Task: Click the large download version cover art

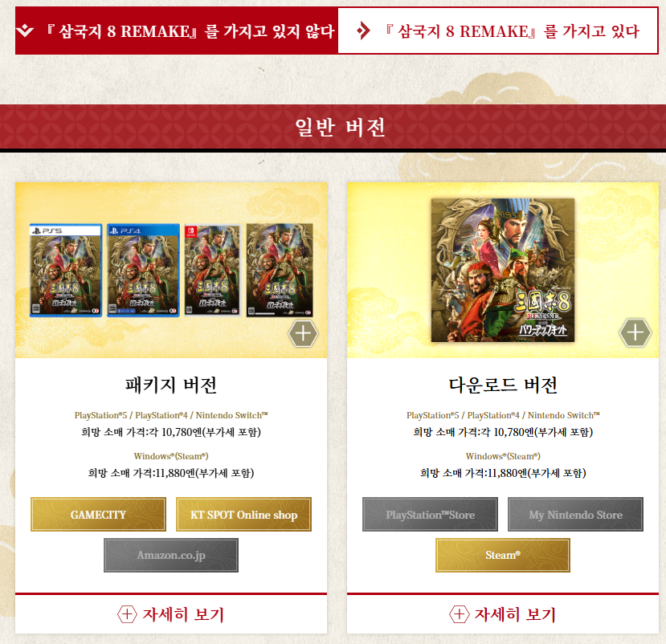Action: click(x=502, y=270)
